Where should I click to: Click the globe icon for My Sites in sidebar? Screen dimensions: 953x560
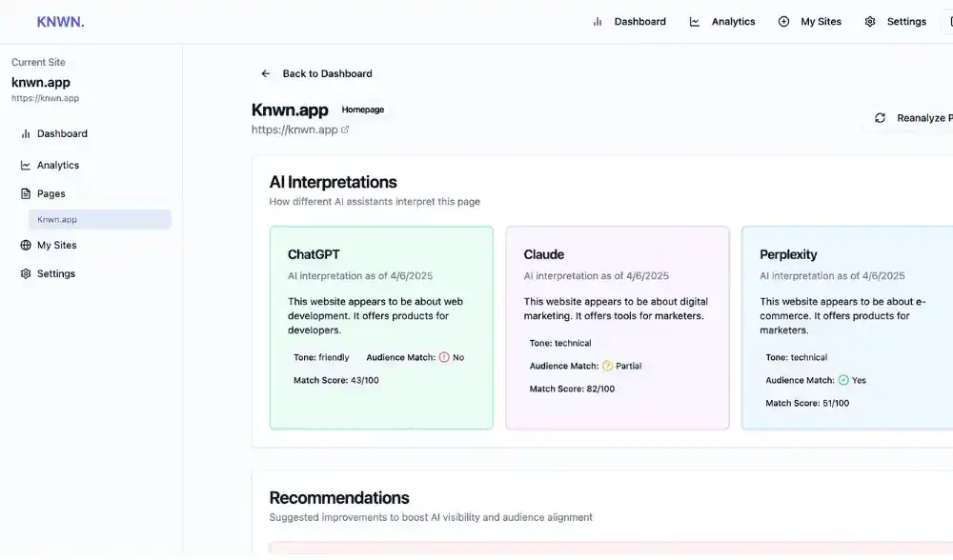26,245
